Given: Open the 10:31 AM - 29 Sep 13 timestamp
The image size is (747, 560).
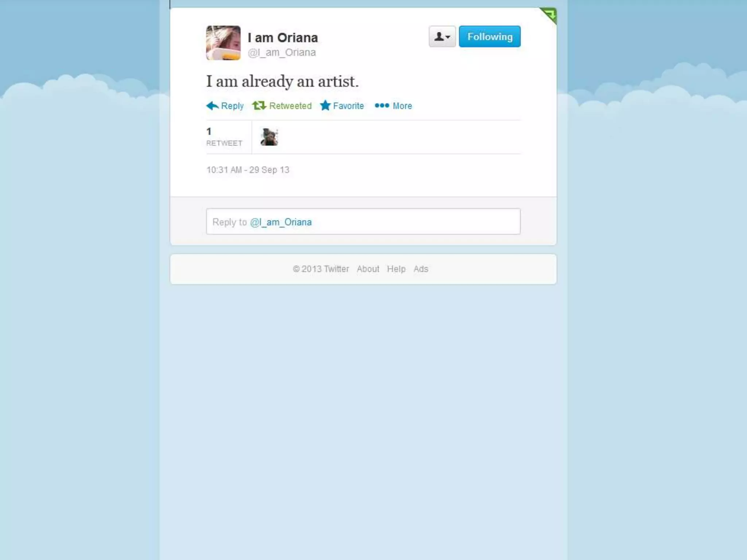Looking at the screenshot, I should coord(248,170).
